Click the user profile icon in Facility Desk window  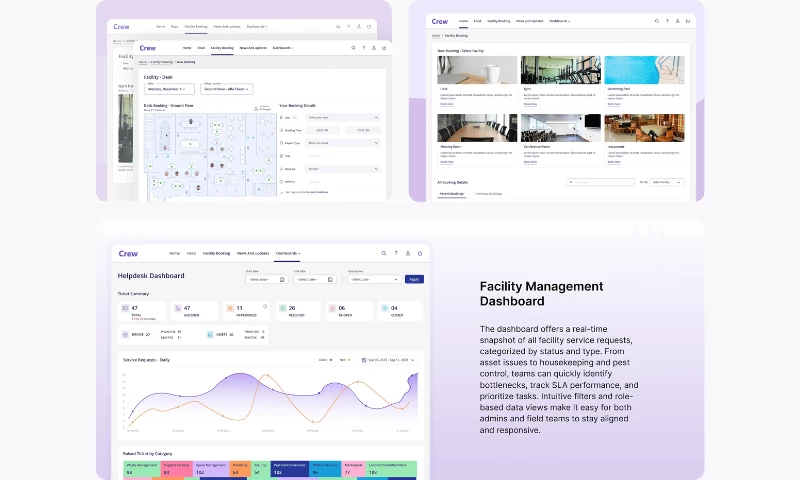point(375,47)
